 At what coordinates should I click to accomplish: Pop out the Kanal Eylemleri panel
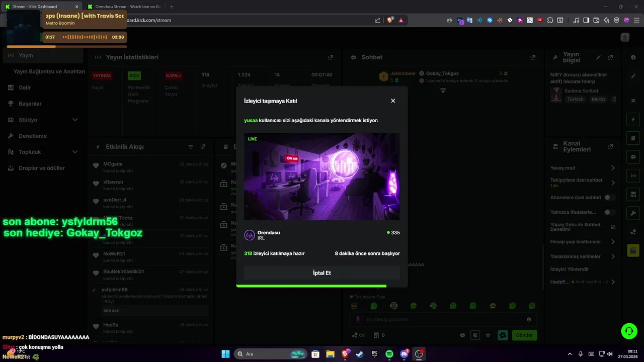click(610, 147)
